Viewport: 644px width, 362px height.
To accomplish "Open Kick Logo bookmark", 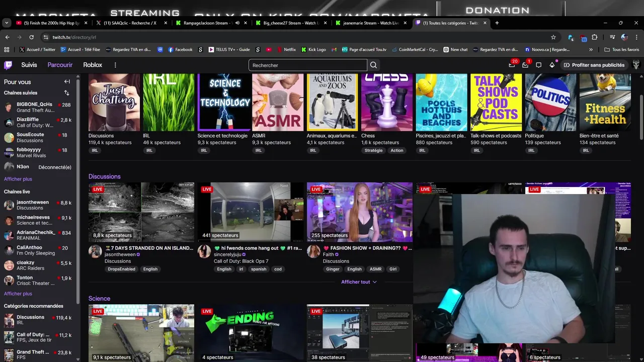I will click(x=313, y=49).
